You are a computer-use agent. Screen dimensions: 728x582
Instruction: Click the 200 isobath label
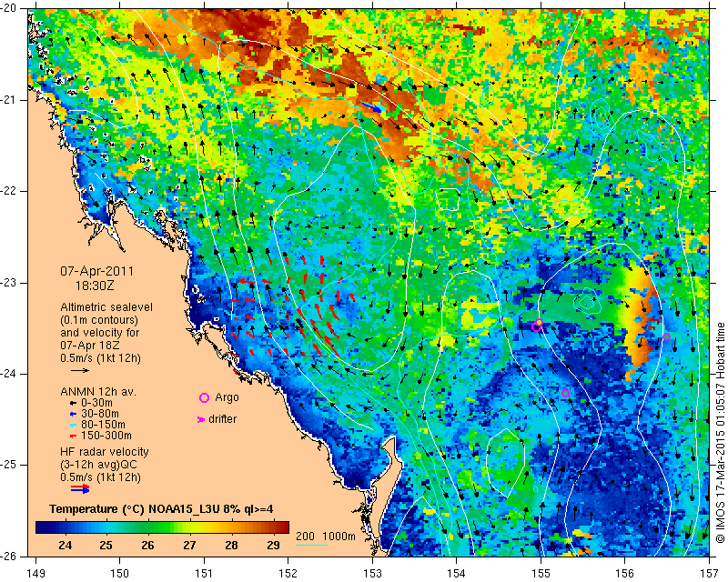click(305, 537)
